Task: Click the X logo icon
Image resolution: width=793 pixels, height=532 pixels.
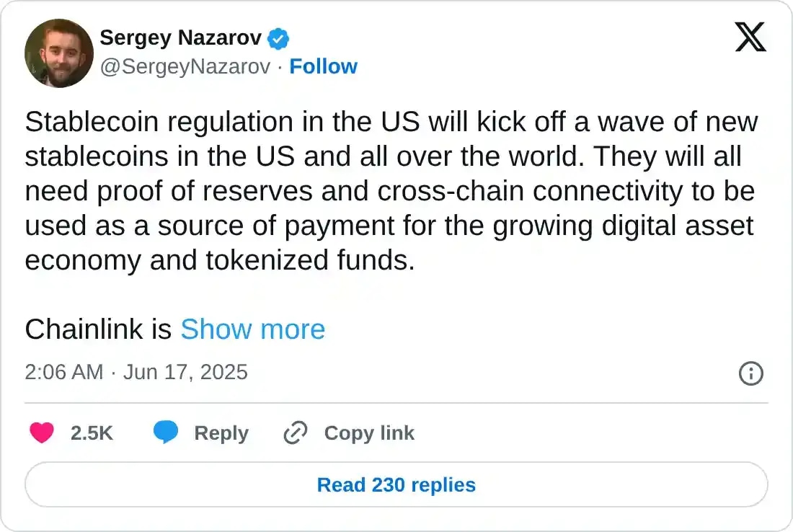Action: click(x=750, y=37)
